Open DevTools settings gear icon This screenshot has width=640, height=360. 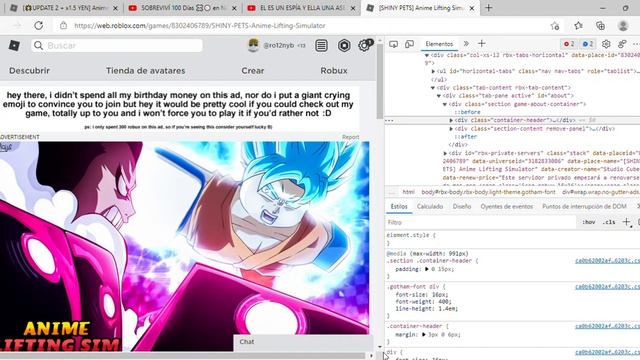[606, 44]
